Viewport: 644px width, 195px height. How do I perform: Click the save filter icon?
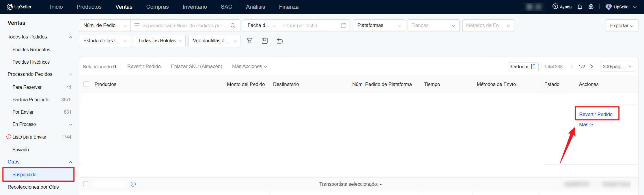tap(265, 41)
